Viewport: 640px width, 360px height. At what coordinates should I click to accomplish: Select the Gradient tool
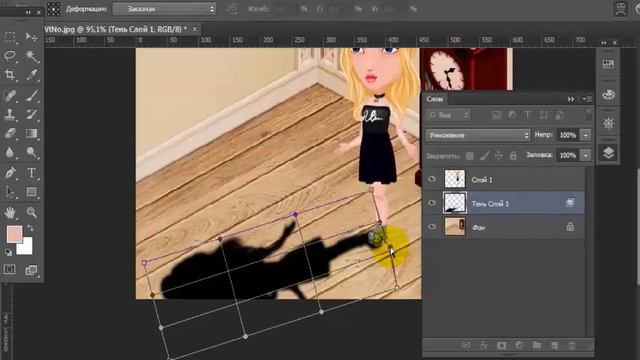[x=31, y=133]
